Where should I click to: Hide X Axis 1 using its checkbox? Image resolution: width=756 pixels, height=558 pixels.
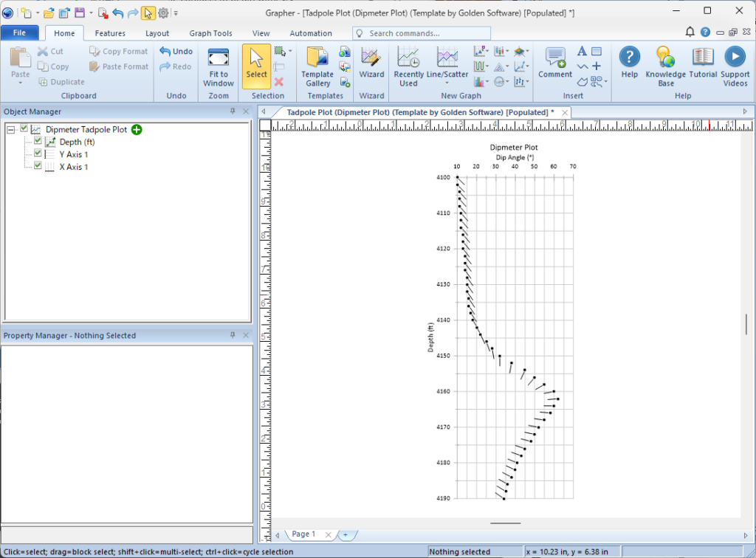38,166
